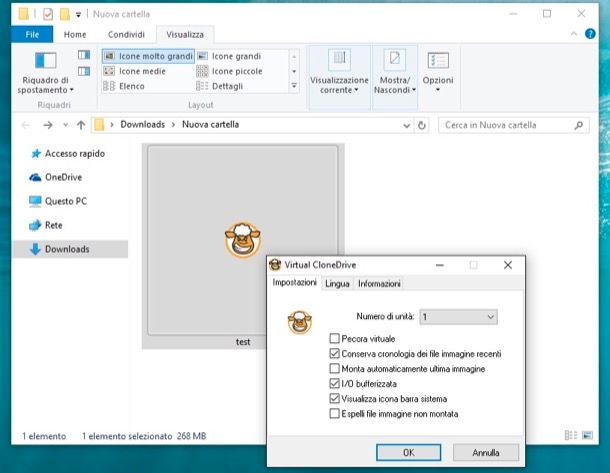Expand the layout gallery more arrow

(x=294, y=86)
